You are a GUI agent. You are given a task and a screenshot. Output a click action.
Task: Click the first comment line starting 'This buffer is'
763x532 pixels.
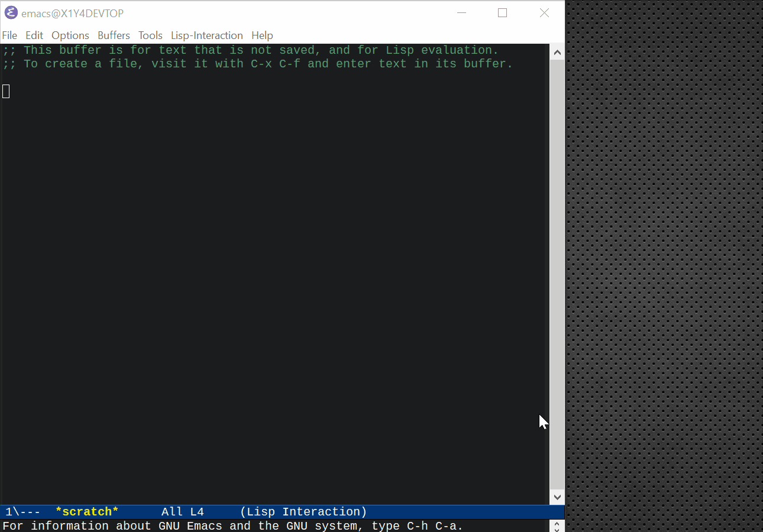point(251,50)
